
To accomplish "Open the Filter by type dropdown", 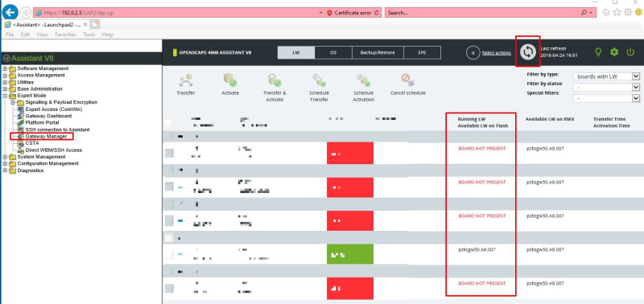I will (606, 76).
